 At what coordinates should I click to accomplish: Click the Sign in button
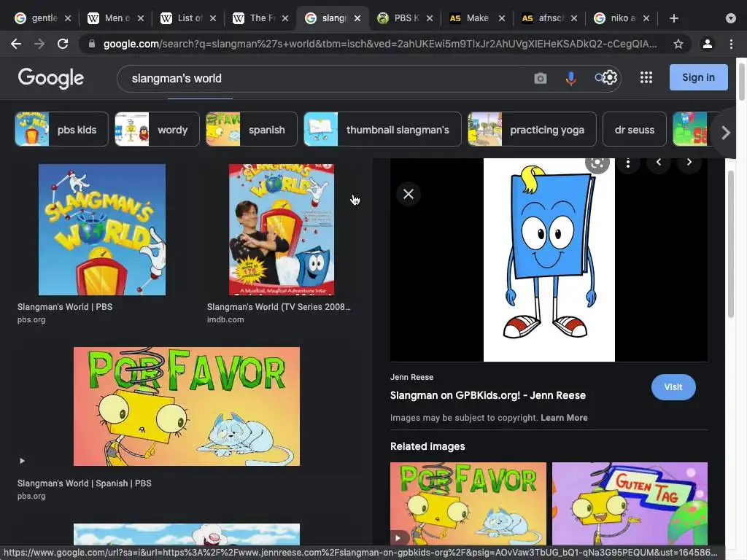(698, 77)
